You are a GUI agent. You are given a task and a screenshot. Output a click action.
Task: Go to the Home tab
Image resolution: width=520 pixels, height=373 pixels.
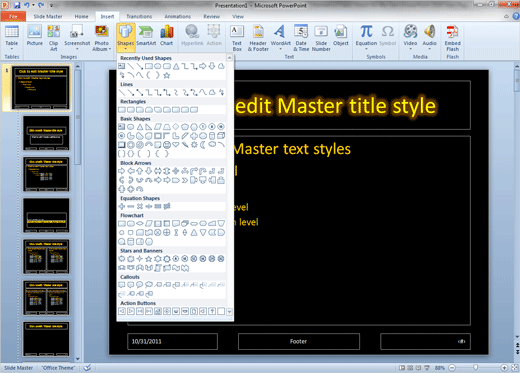click(x=81, y=16)
